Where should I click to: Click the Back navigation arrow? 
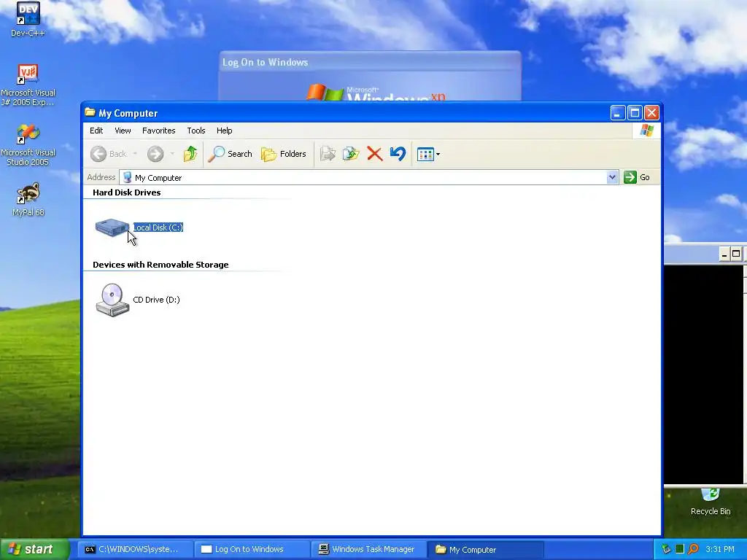(x=98, y=154)
